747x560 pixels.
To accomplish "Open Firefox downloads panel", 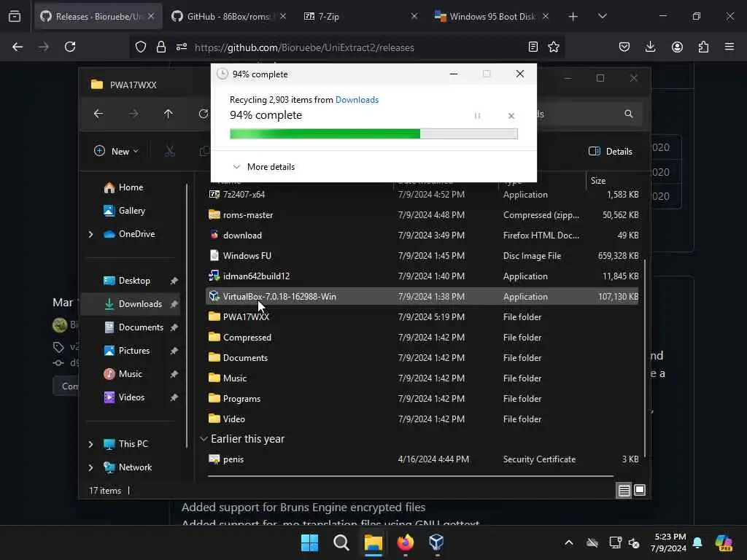I will pyautogui.click(x=650, y=47).
